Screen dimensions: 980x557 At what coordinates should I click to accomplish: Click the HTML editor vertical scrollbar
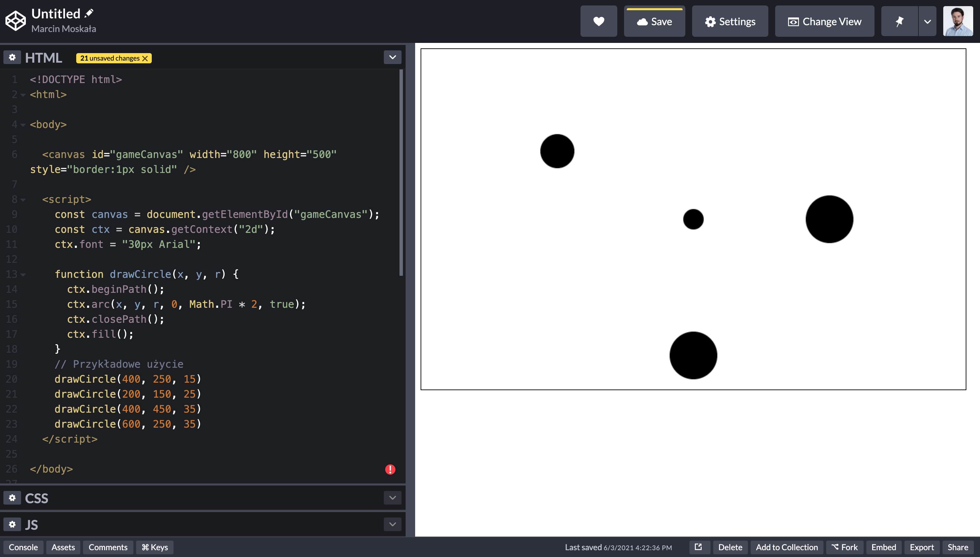pos(401,172)
